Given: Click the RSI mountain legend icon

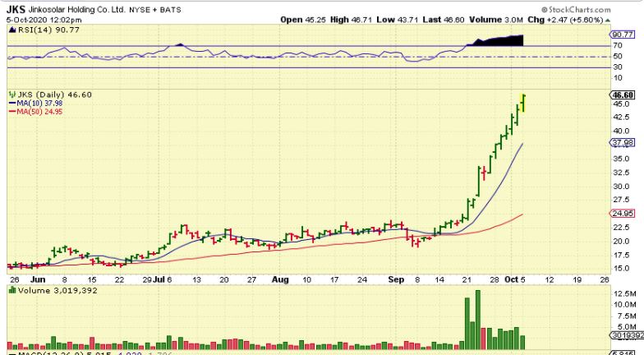Looking at the screenshot, I should click(x=12, y=30).
